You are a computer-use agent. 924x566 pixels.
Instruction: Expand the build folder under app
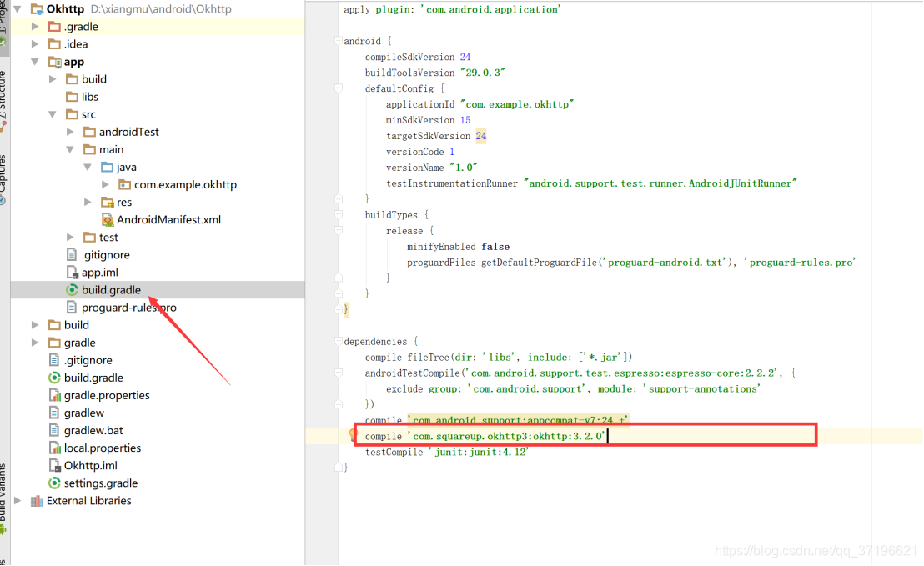click(53, 78)
